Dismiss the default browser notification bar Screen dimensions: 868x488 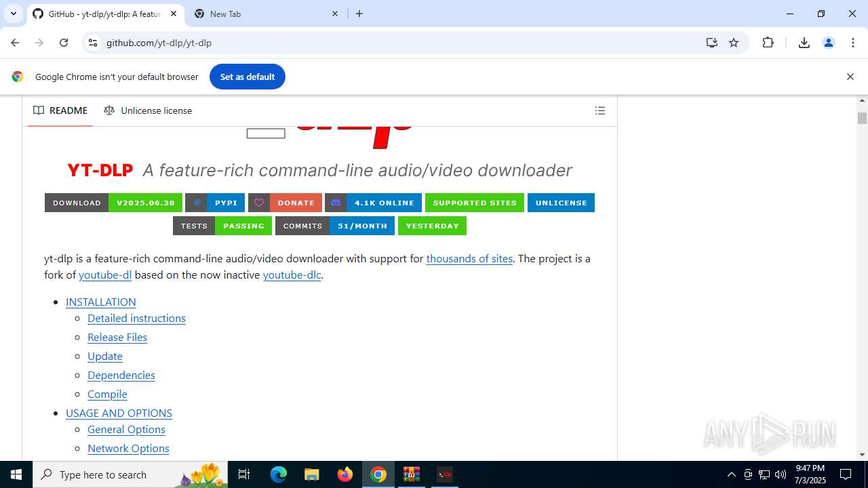coord(850,77)
